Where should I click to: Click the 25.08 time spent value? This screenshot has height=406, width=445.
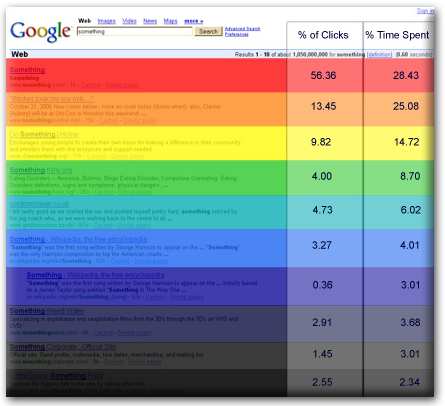click(x=406, y=106)
